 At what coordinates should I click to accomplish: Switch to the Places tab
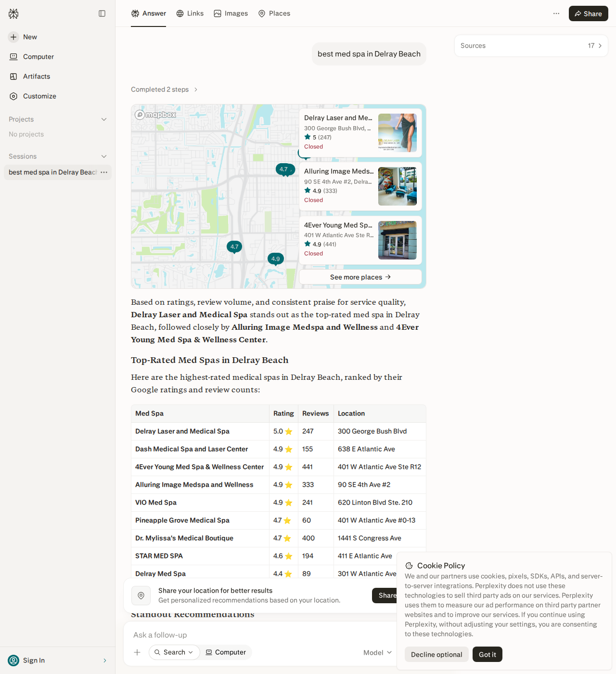point(274,13)
